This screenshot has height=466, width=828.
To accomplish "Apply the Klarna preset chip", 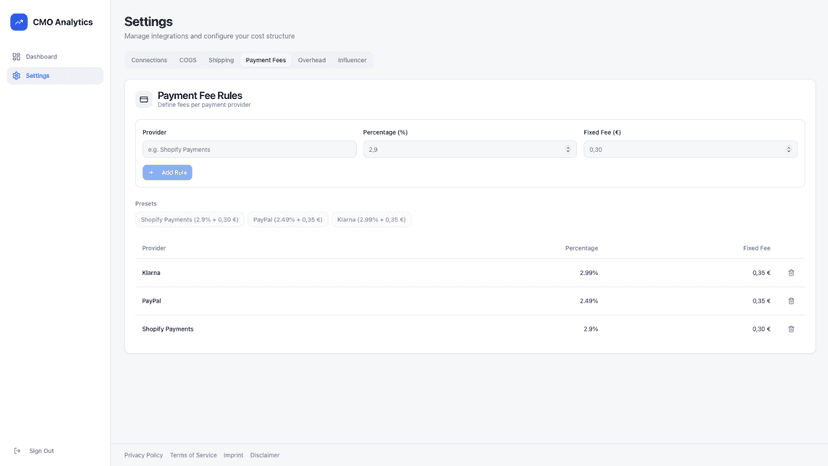I will (372, 220).
